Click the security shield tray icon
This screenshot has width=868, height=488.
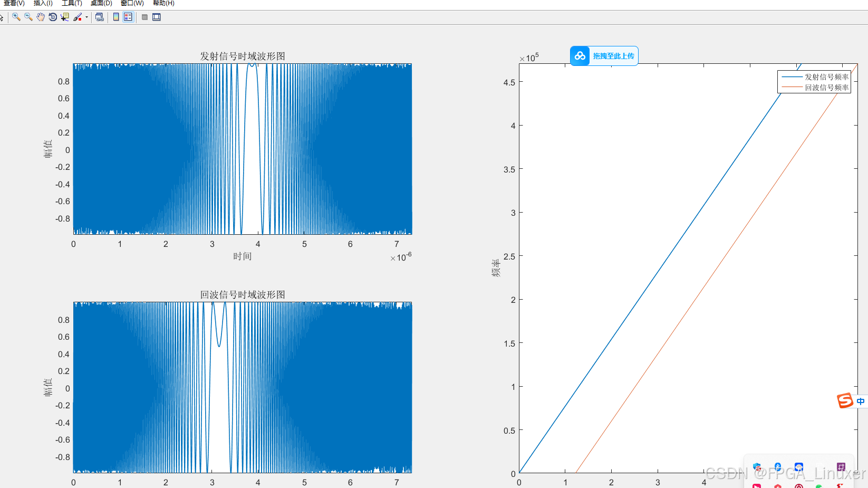tap(757, 467)
